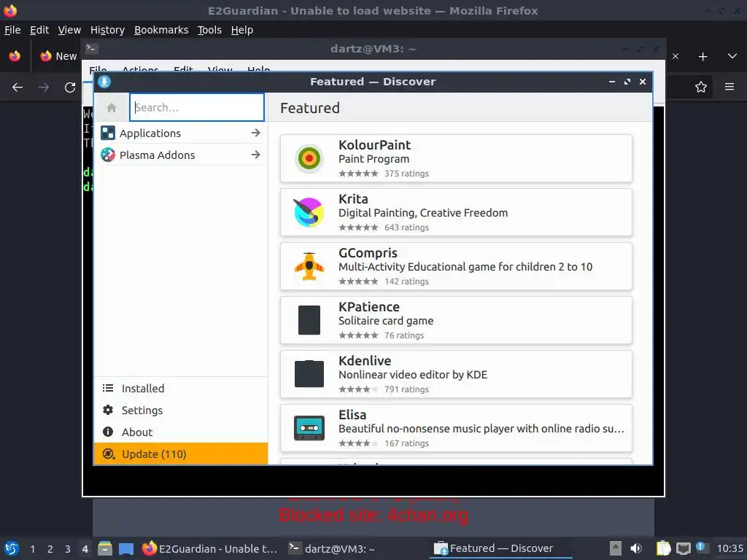Open Firefox View menu
The width and height of the screenshot is (747, 560).
[x=69, y=30]
